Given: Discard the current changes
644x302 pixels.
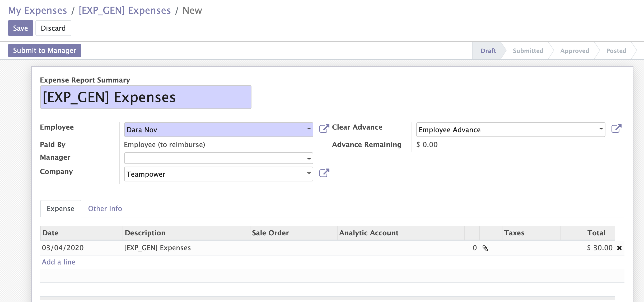Looking at the screenshot, I should [x=53, y=28].
